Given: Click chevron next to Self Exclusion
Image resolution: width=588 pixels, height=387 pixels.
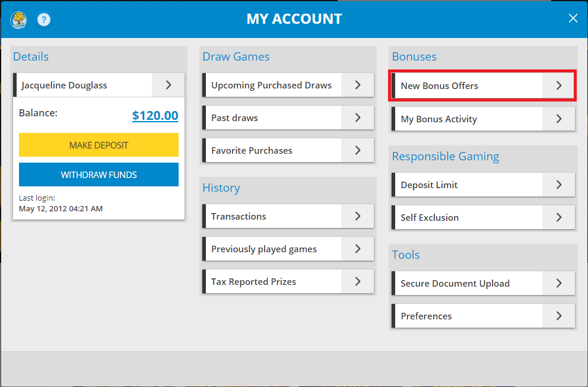Looking at the screenshot, I should click(x=559, y=217).
